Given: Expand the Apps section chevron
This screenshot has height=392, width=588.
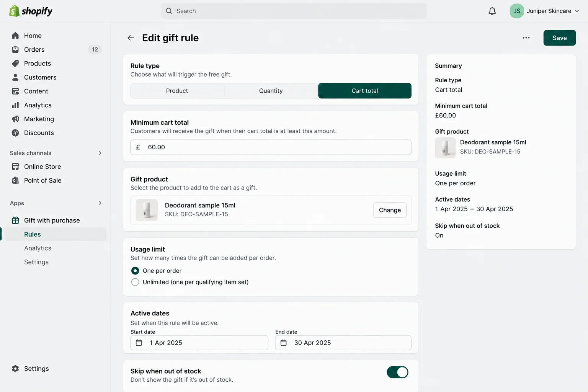Looking at the screenshot, I should pyautogui.click(x=100, y=203).
